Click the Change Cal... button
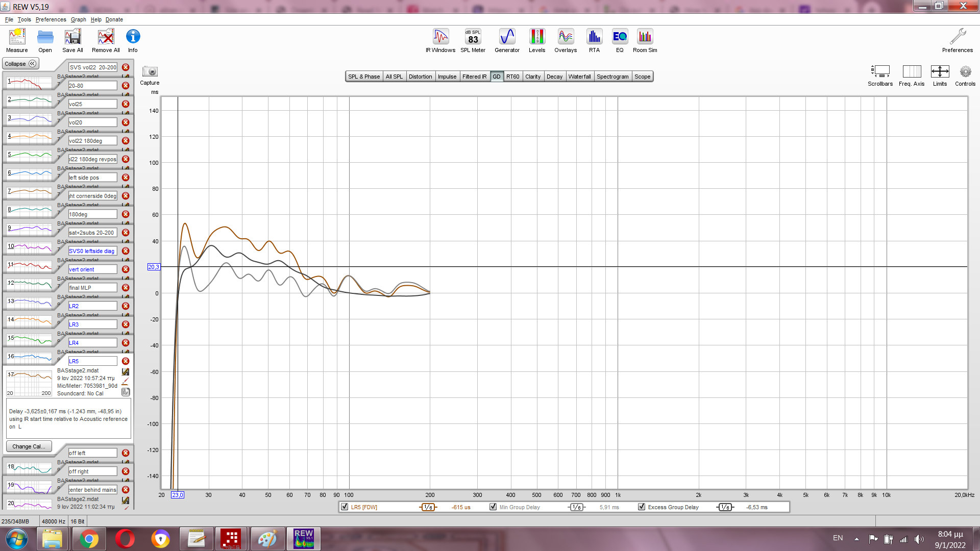Image resolution: width=980 pixels, height=551 pixels. (29, 446)
